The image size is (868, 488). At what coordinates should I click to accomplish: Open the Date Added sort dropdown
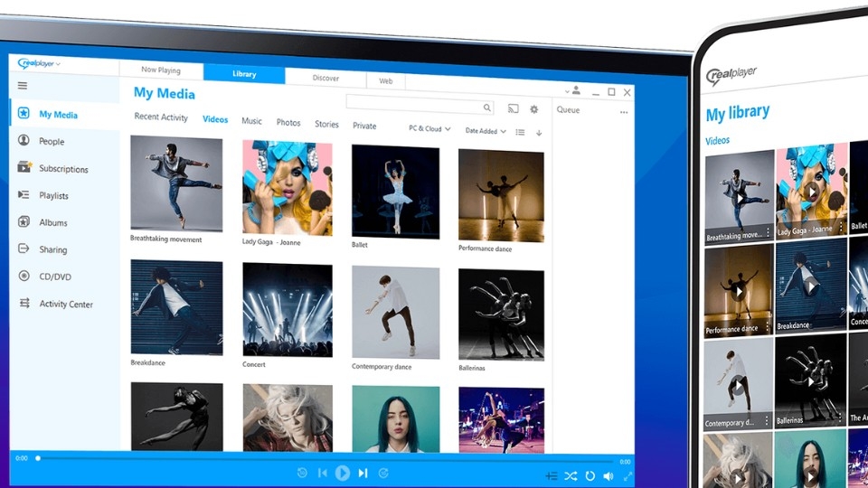tap(486, 131)
